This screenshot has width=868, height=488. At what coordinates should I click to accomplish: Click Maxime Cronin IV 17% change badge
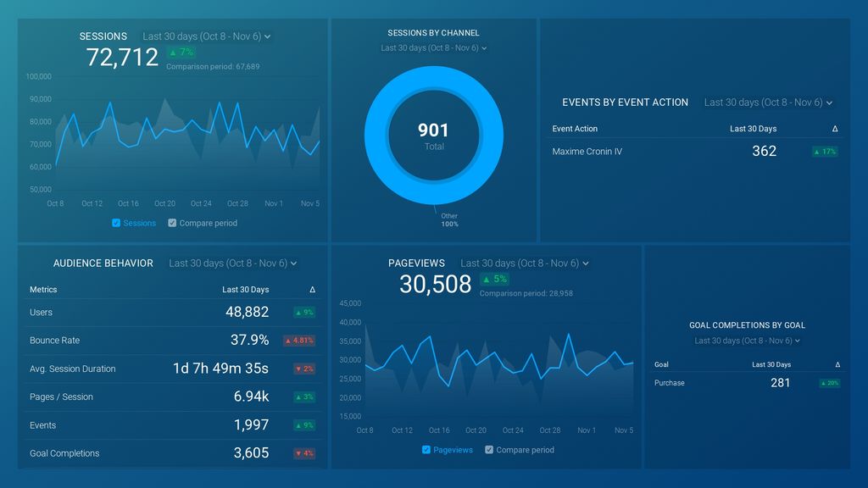[825, 152]
